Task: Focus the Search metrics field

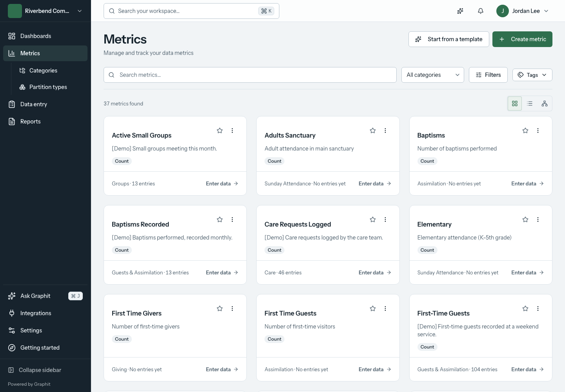Action: click(x=250, y=75)
